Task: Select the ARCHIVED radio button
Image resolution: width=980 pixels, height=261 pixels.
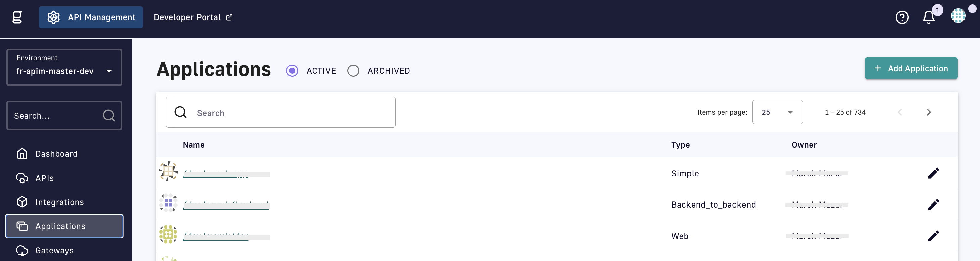Action: (x=353, y=71)
